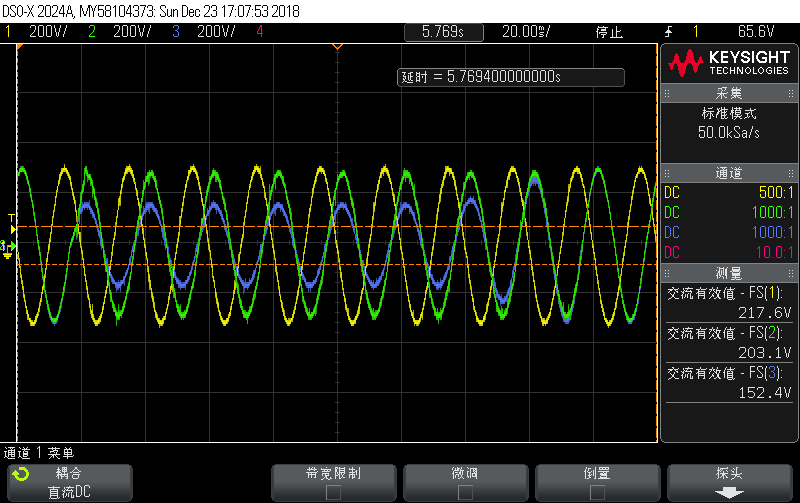Open the 耦合 coupling selection softkey

(68, 482)
